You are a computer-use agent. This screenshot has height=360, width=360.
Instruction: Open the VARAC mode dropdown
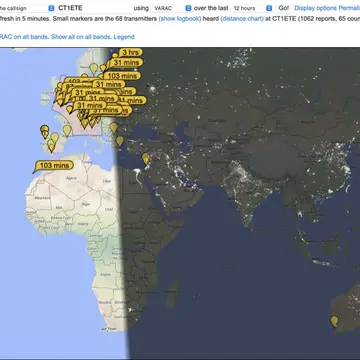click(172, 8)
